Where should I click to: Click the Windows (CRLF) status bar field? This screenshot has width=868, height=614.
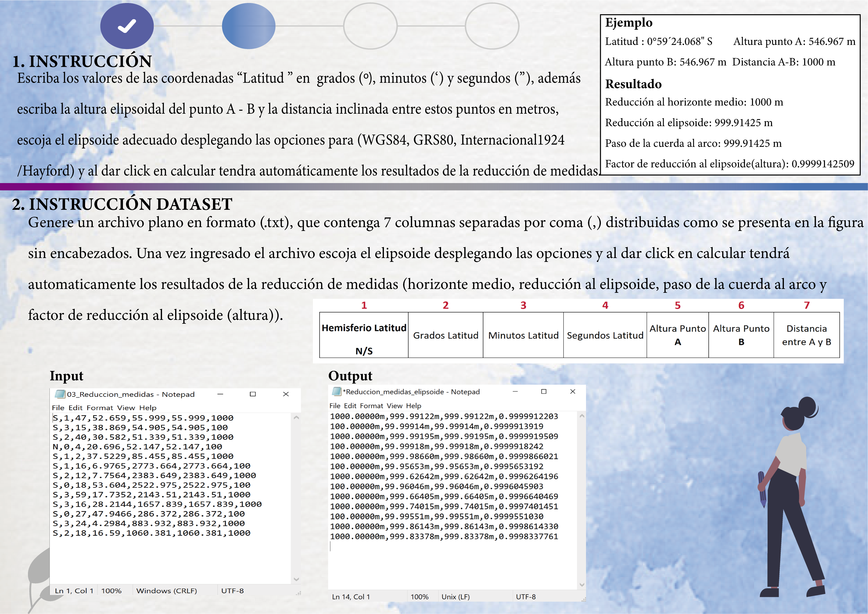tap(166, 590)
